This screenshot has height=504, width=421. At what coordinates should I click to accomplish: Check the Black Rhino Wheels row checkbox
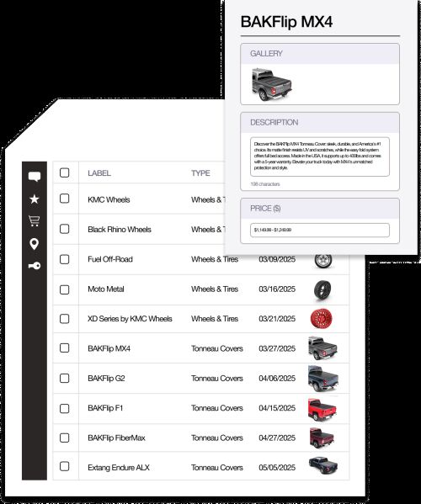click(65, 229)
